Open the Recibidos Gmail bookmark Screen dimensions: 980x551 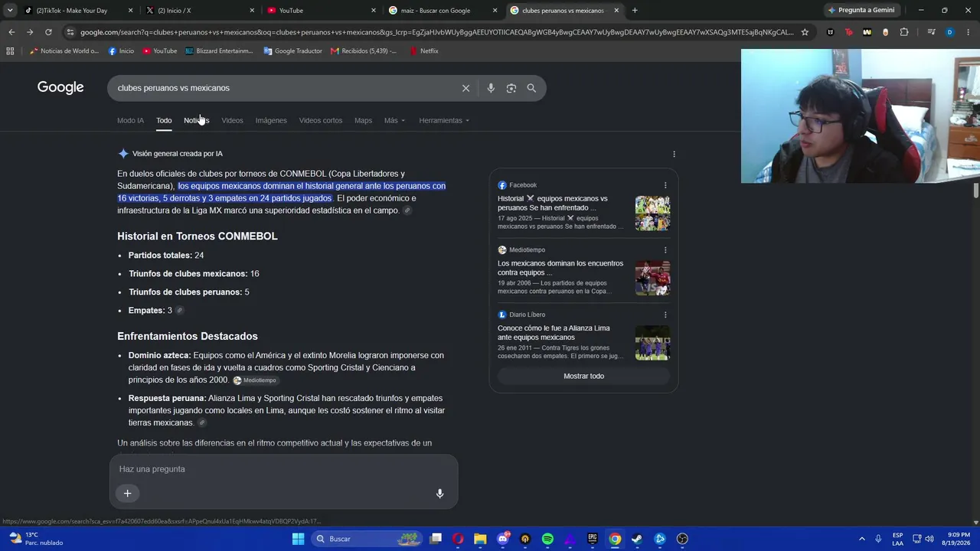[x=364, y=51]
